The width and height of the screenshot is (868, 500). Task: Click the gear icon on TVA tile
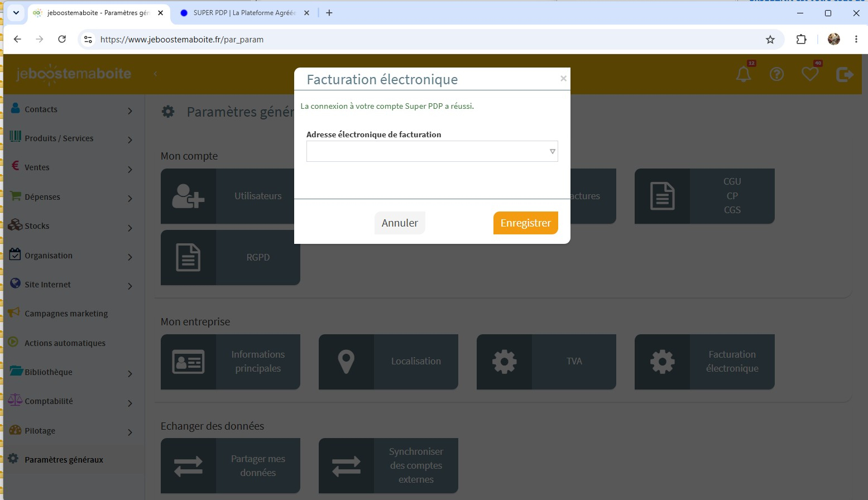(x=505, y=362)
